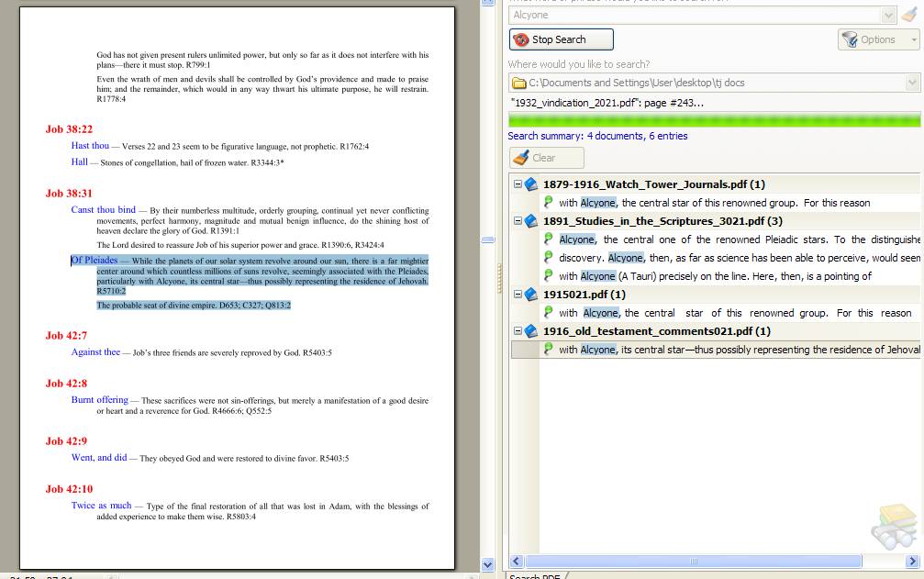
Task: Click the blue 'Against thee' entry
Action: click(x=95, y=351)
